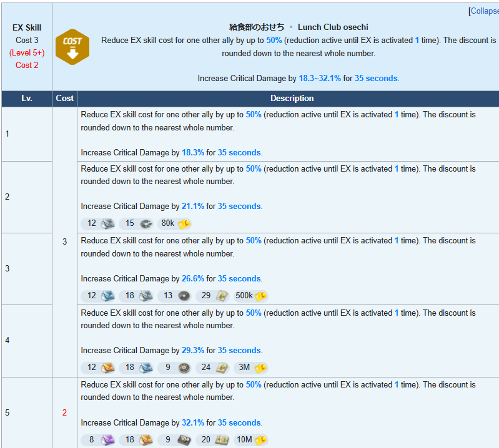Click the level 1 row number cell
Screen dimensions: 499x448
27,134
